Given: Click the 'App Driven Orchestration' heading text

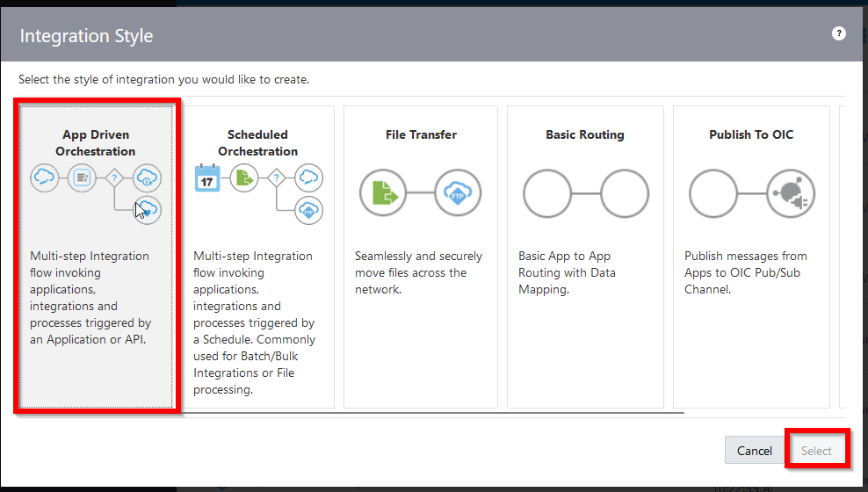Looking at the screenshot, I should pos(95,143).
